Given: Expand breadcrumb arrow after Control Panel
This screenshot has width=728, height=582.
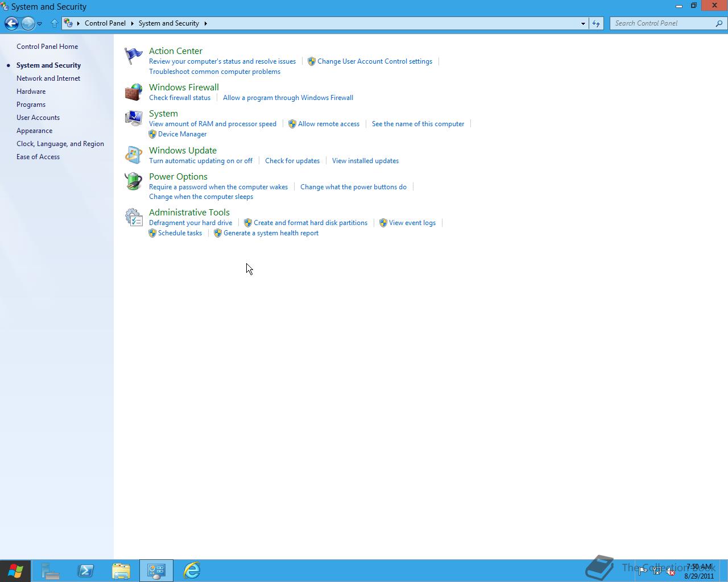Looking at the screenshot, I should pyautogui.click(x=132, y=23).
